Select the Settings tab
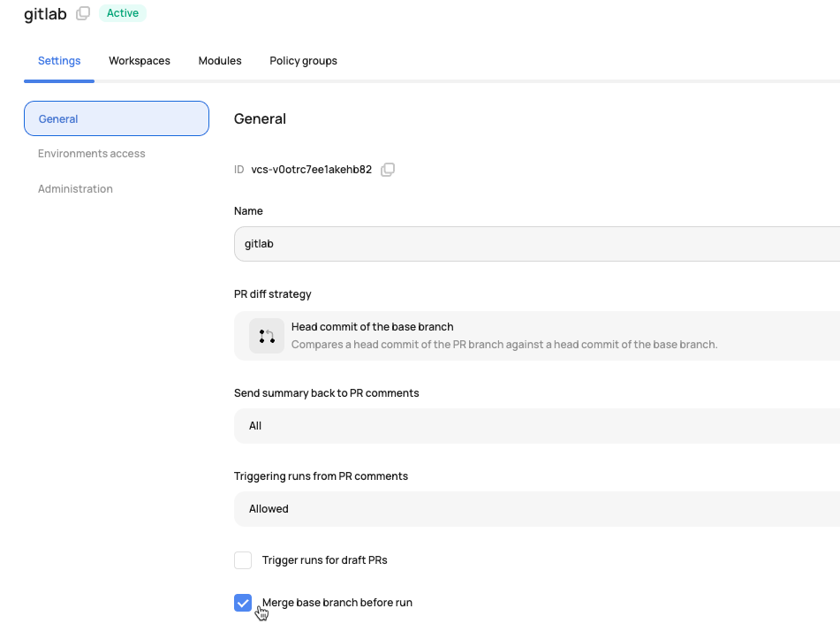Viewport: 840px width, 639px height. tap(59, 61)
